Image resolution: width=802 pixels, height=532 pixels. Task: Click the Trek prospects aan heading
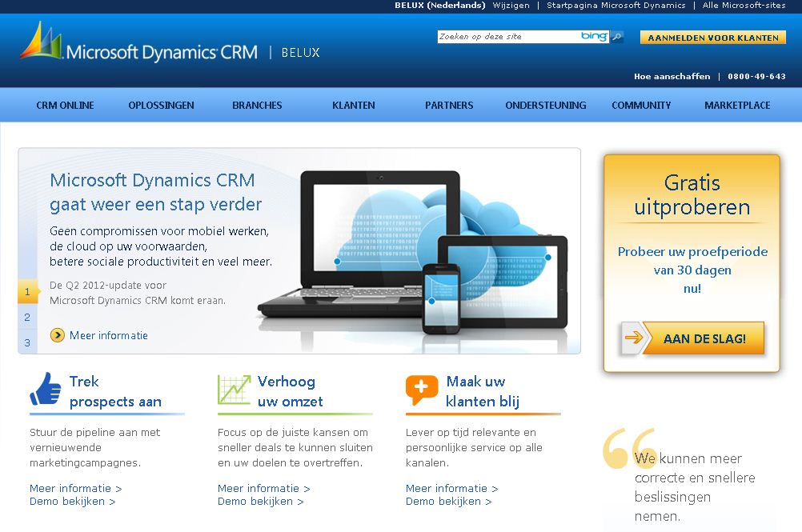click(115, 391)
